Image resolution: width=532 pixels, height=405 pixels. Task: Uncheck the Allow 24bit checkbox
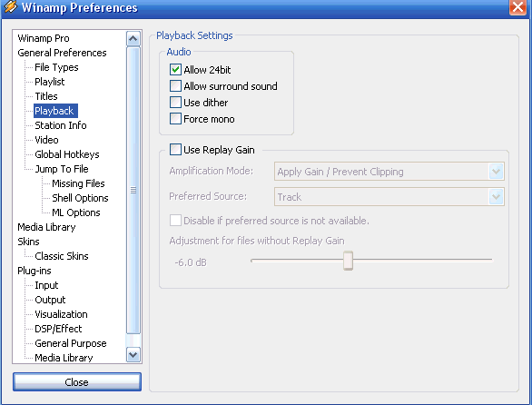[x=175, y=70]
